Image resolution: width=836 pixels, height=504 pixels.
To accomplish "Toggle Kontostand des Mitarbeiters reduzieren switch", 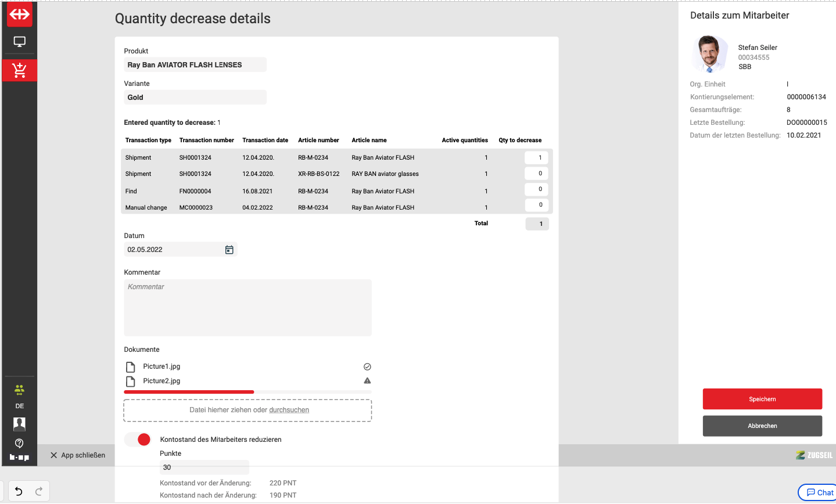I will coord(138,440).
